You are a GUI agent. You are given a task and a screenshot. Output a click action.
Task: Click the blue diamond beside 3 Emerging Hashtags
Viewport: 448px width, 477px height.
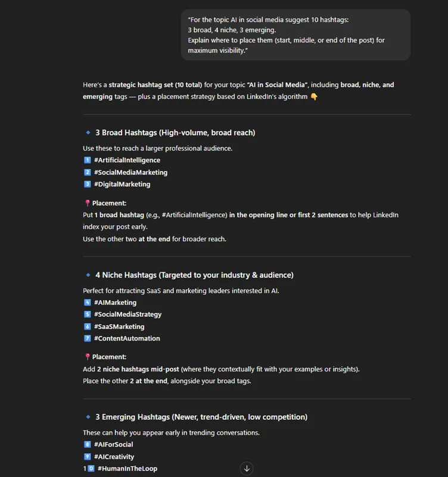[88, 417]
